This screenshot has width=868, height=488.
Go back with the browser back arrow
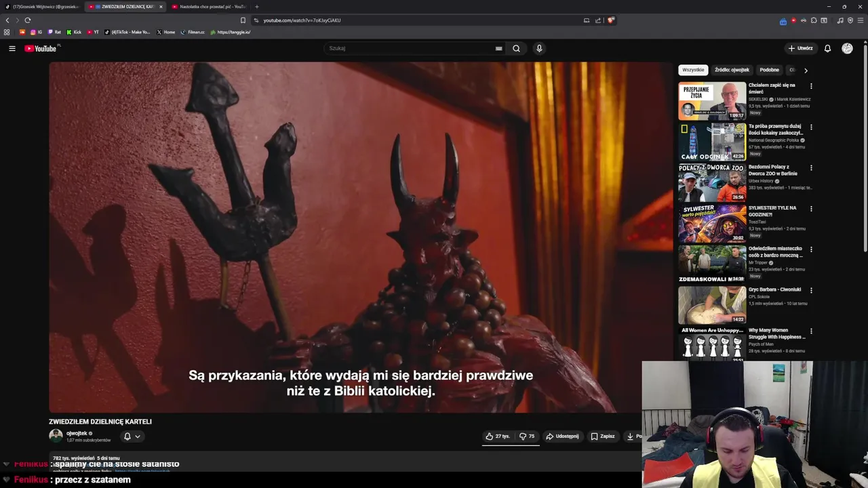(x=7, y=20)
